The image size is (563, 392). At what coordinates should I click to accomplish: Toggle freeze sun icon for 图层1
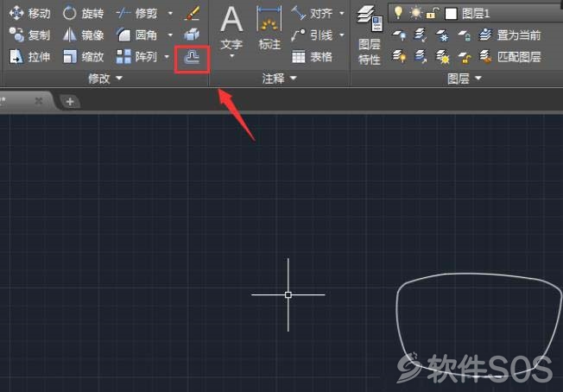416,13
